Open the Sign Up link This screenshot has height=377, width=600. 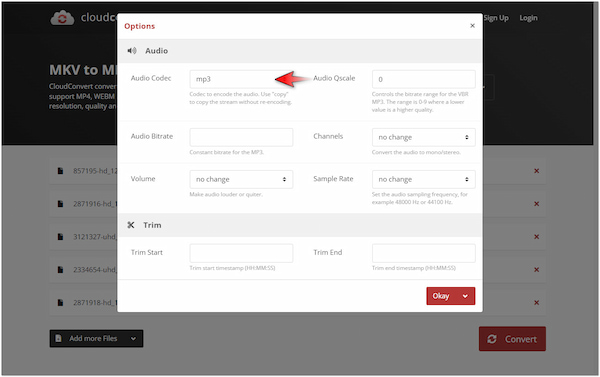[x=496, y=18]
